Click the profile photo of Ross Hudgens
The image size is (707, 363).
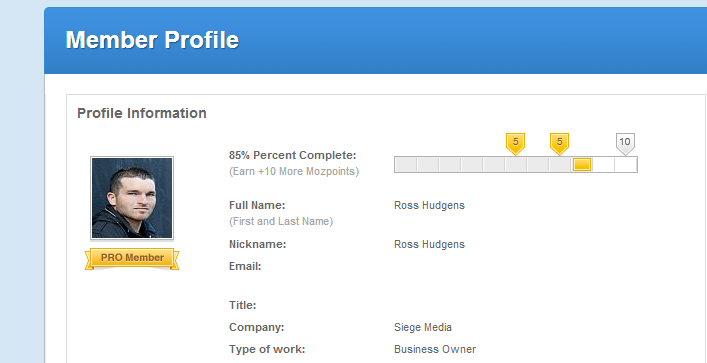pyautogui.click(x=132, y=198)
